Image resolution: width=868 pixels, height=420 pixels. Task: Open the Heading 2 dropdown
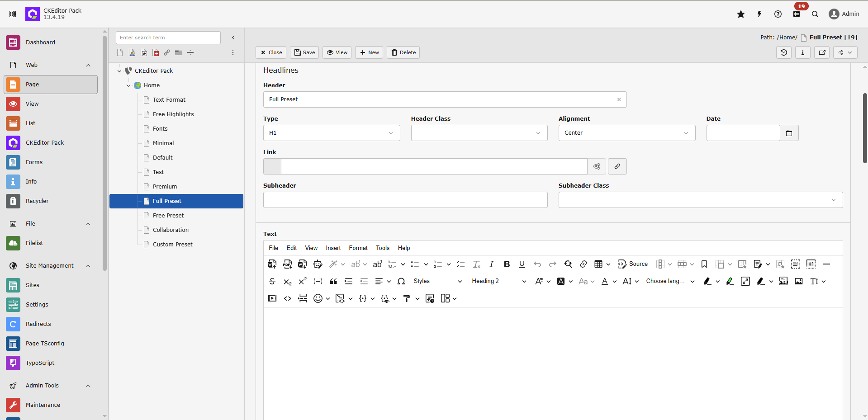pos(498,281)
